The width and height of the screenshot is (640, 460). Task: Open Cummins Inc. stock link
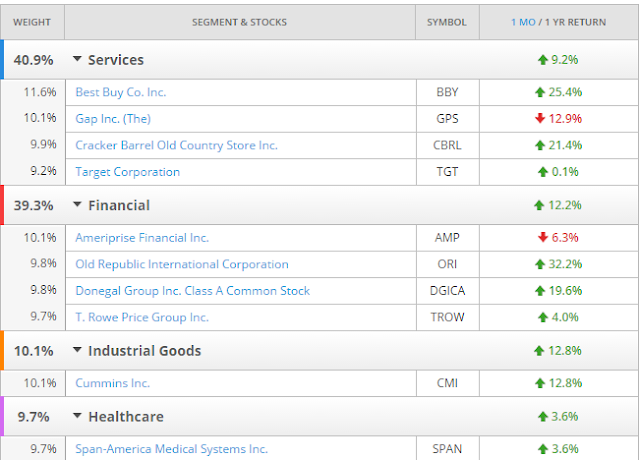point(113,383)
